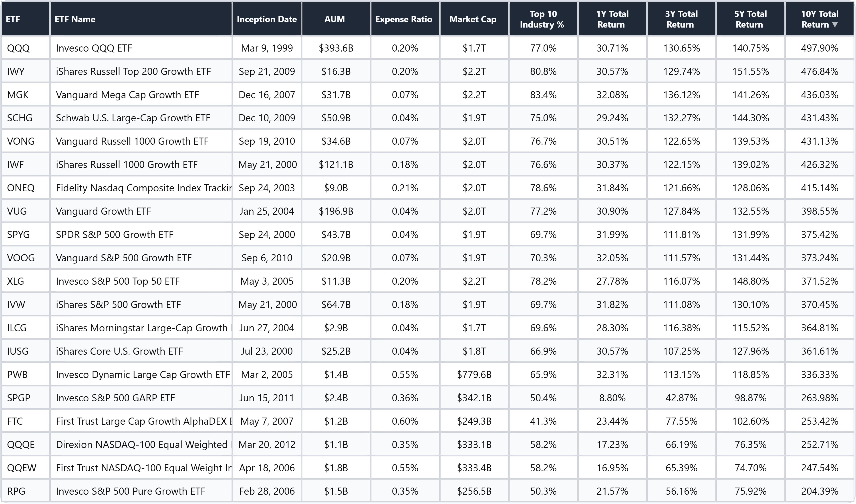Sort by the ETF Name column header

pos(75,19)
